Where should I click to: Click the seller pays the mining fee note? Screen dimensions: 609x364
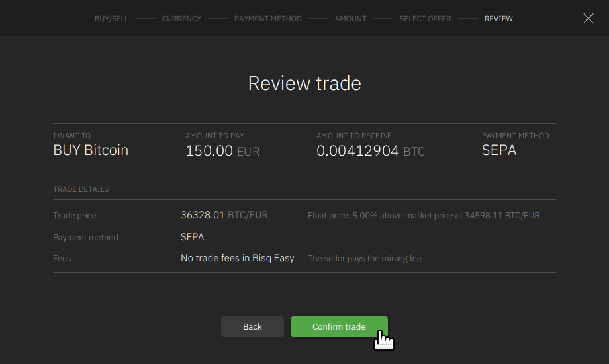364,259
